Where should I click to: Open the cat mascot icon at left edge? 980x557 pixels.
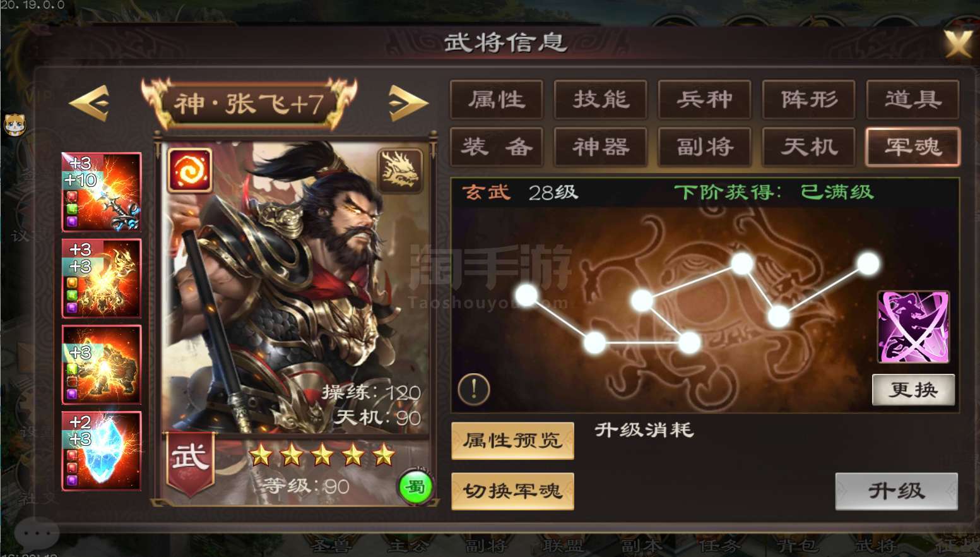pyautogui.click(x=15, y=124)
